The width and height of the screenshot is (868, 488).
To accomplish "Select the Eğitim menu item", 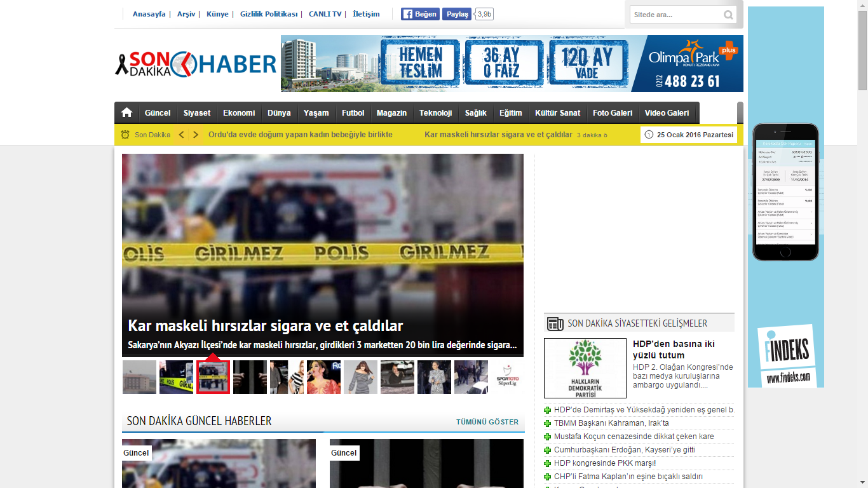I will pos(510,112).
